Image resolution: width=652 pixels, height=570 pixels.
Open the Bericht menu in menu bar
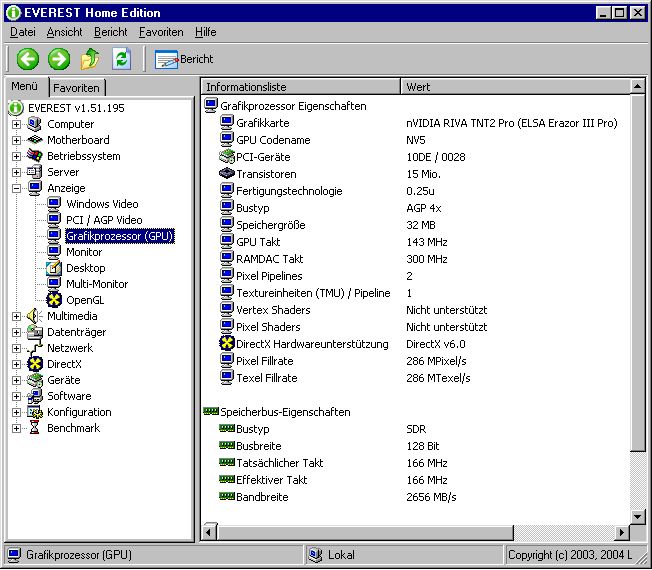tap(111, 32)
